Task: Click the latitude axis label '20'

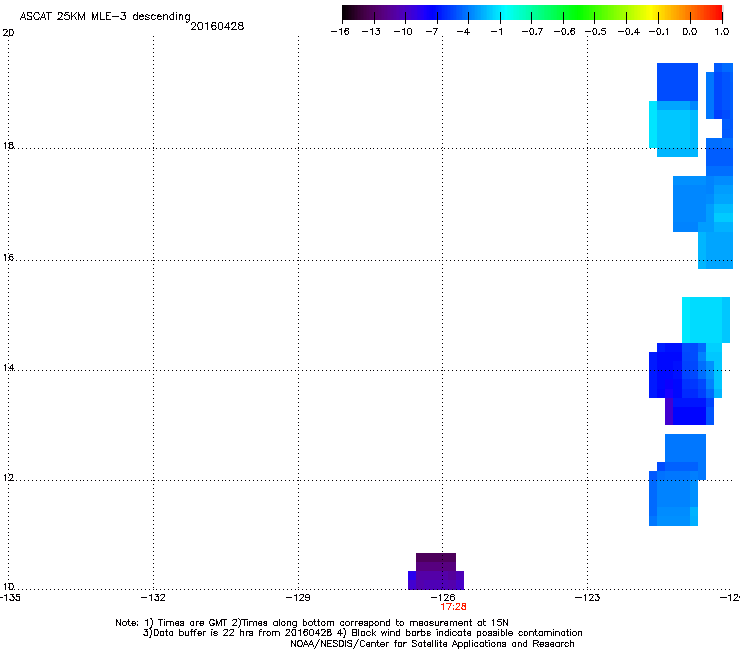Action: pos(8,33)
